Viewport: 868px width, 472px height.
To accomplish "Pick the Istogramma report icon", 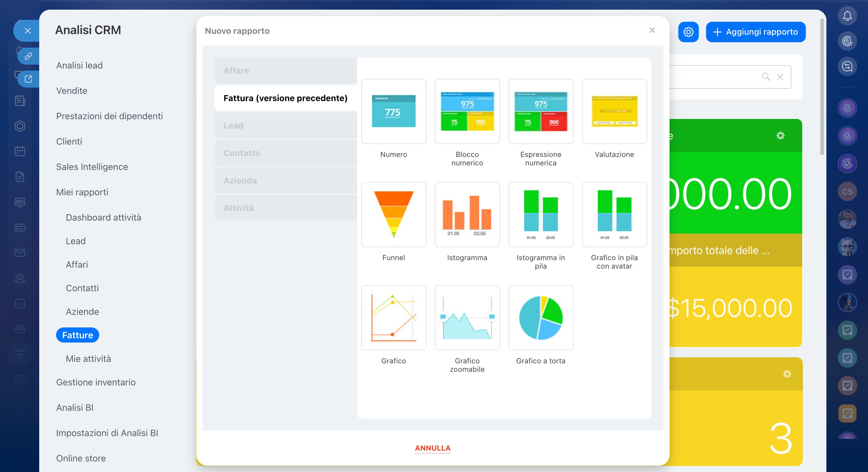I will (467, 215).
